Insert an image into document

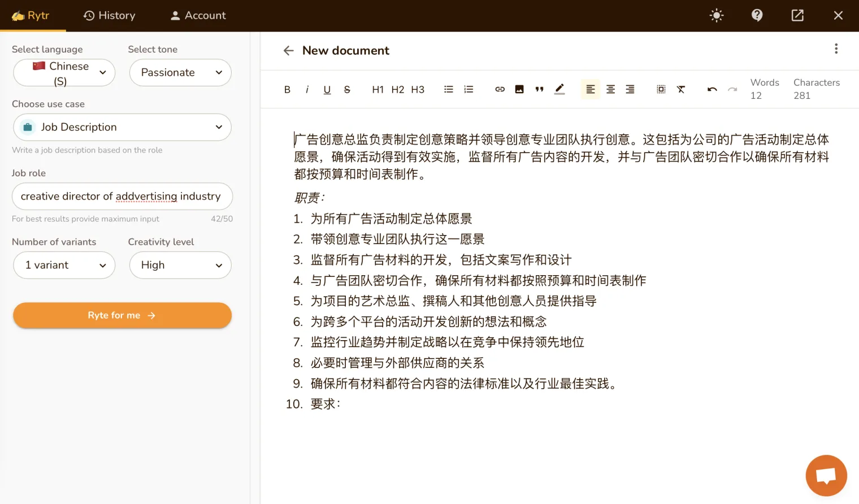(x=519, y=89)
